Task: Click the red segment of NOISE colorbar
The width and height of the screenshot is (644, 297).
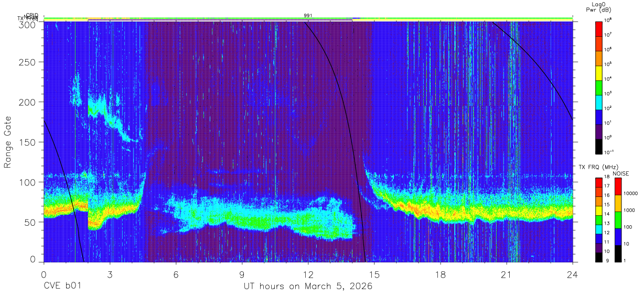Action: [x=618, y=186]
